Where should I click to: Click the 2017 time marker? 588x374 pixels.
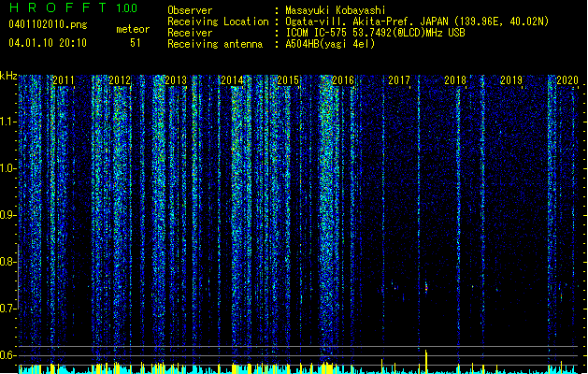click(399, 80)
